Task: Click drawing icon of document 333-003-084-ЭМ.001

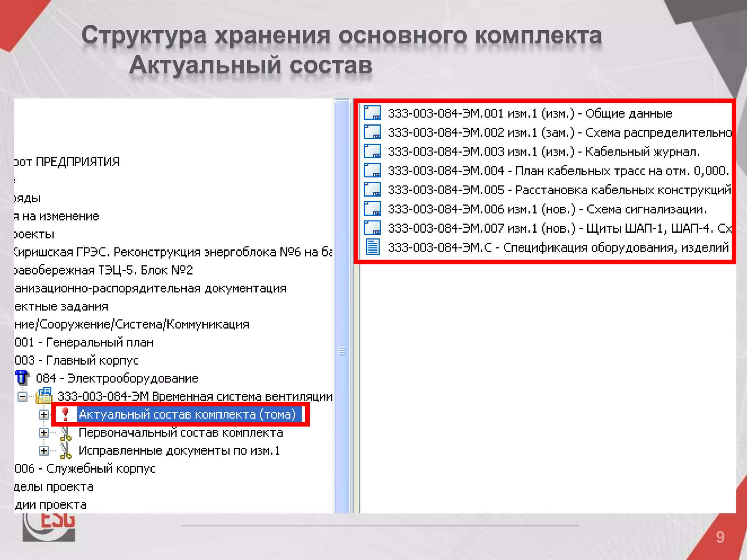Action: coord(372,113)
